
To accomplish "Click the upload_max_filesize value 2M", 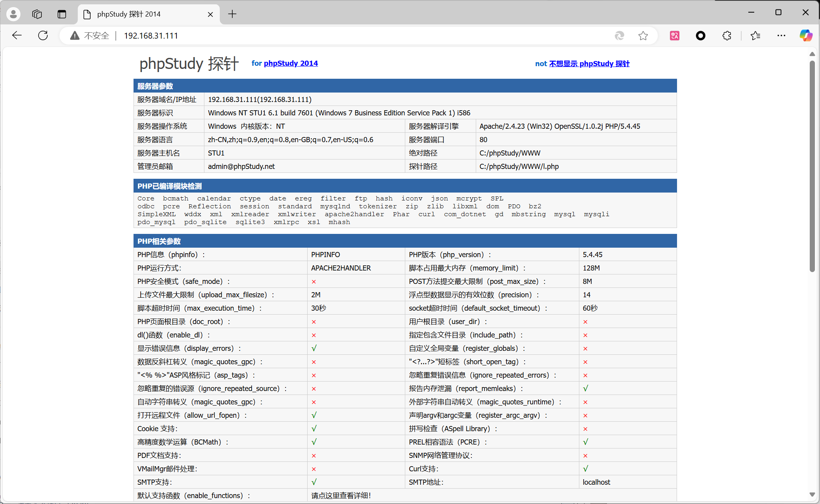I will point(316,295).
